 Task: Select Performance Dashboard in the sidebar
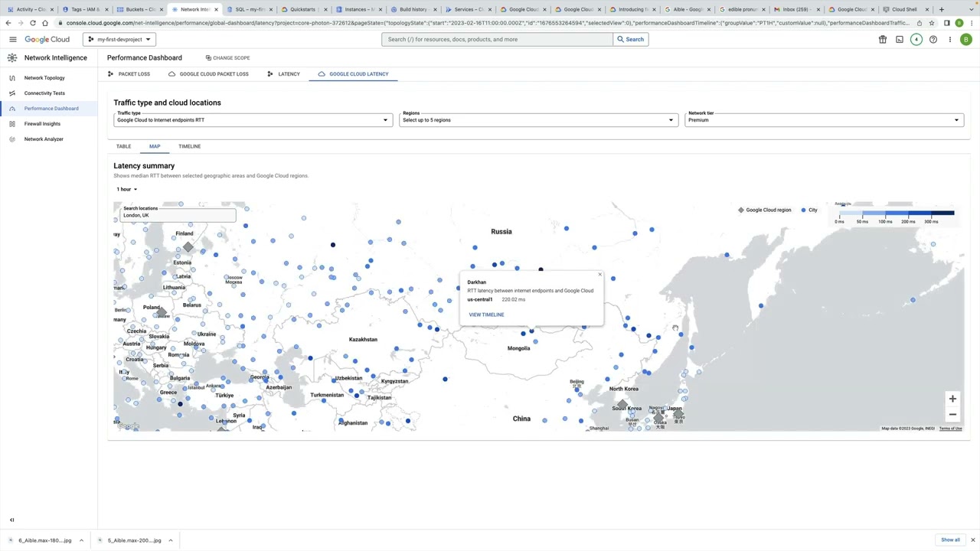coord(51,109)
